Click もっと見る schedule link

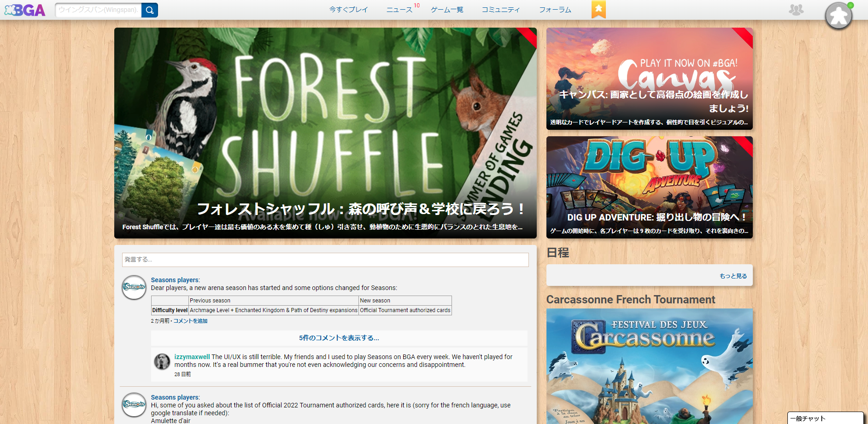click(733, 276)
